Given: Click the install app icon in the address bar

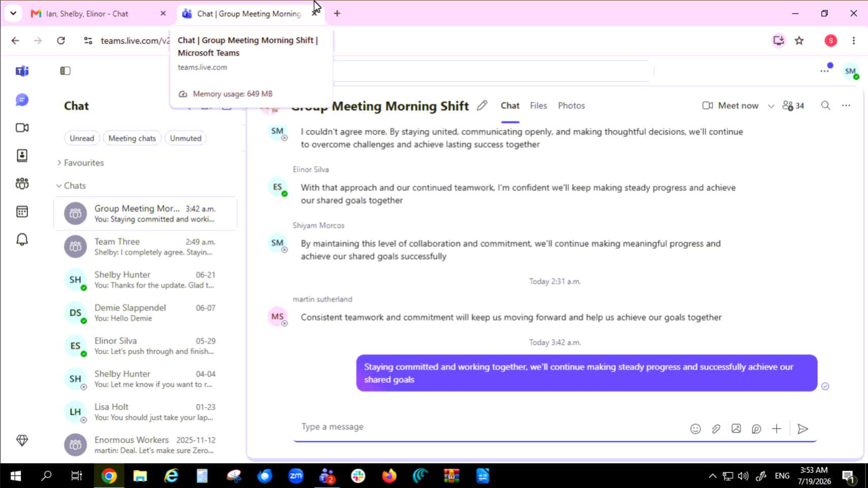Looking at the screenshot, I should [x=779, y=41].
